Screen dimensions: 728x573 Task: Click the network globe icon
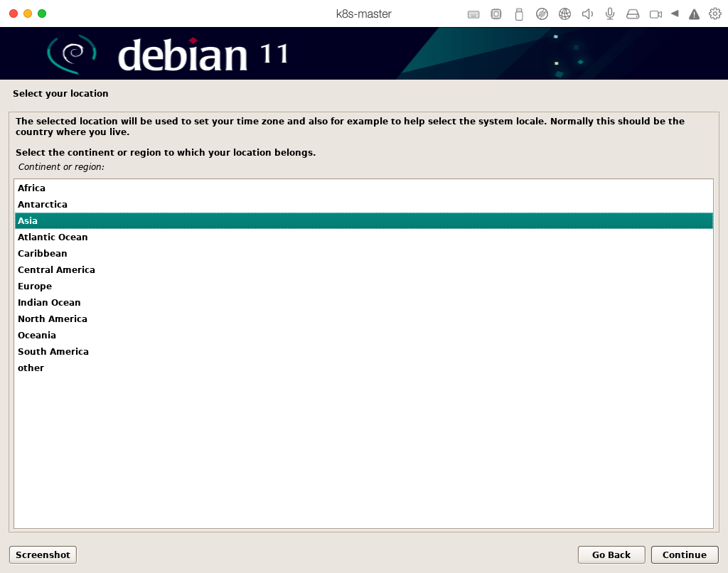pyautogui.click(x=564, y=14)
